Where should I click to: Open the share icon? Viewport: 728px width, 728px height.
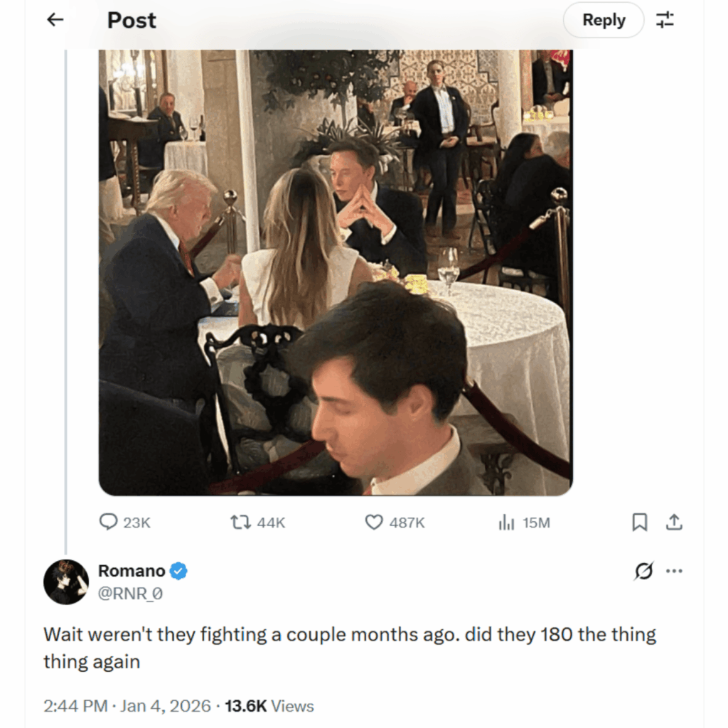point(673,521)
